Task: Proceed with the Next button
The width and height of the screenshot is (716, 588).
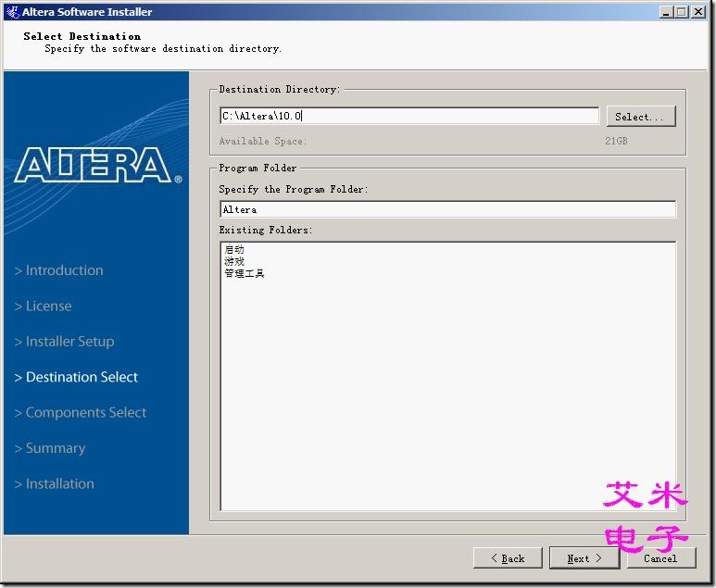Action: (584, 557)
